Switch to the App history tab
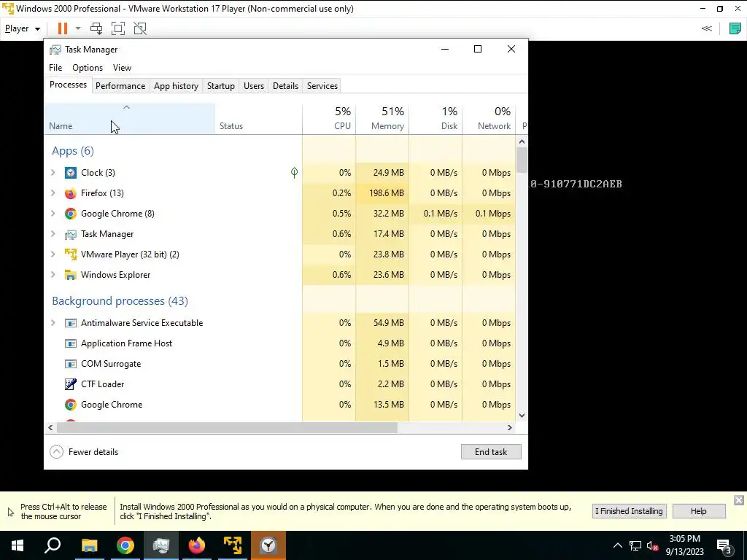The image size is (747, 560). [x=176, y=86]
